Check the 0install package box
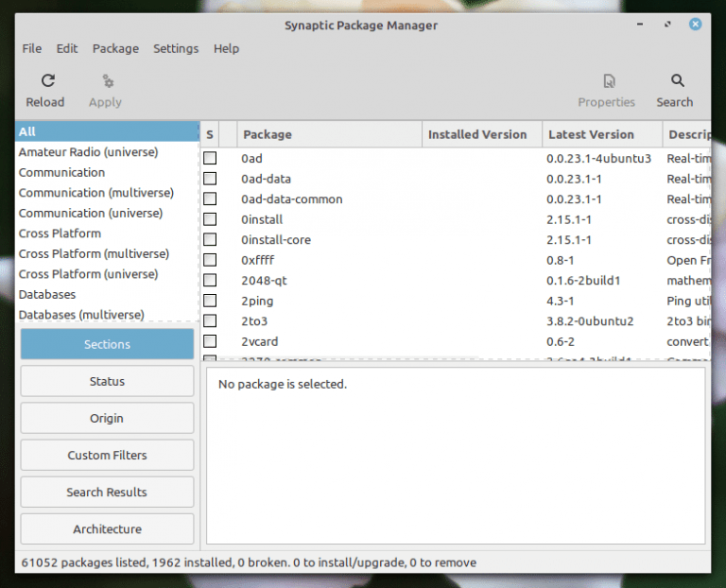726x588 pixels. click(210, 219)
